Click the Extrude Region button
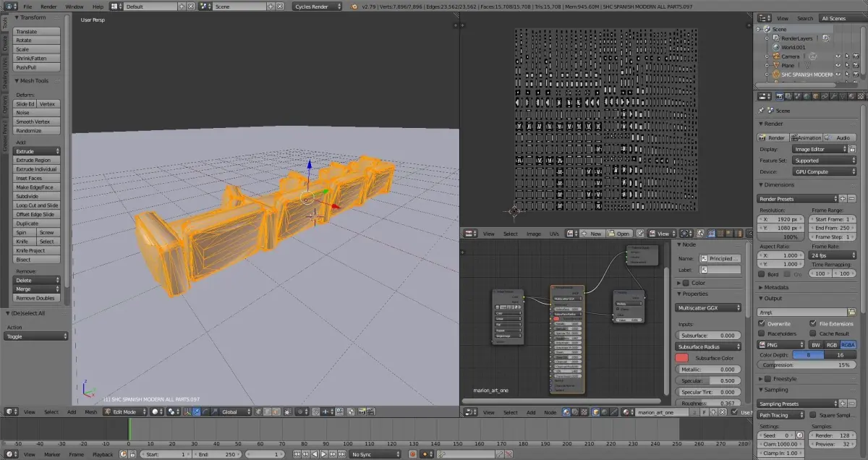 38,160
